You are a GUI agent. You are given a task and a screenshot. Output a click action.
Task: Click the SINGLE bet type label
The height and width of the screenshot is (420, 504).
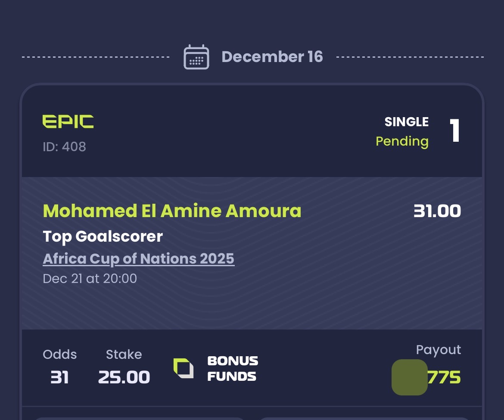pos(406,122)
